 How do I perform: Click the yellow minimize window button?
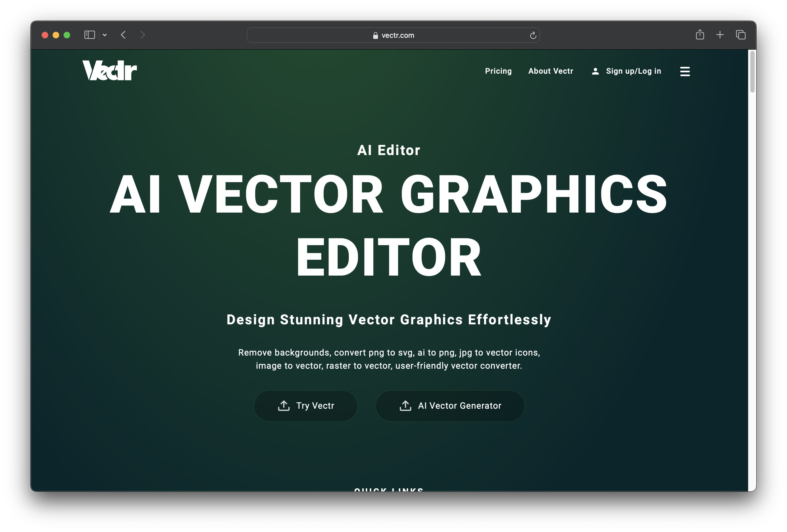click(56, 35)
